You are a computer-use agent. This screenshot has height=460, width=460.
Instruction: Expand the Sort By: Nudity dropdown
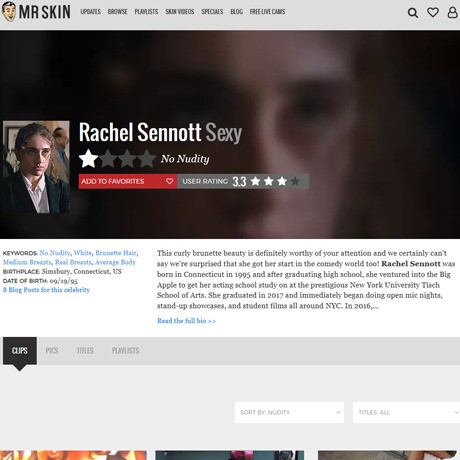289,412
